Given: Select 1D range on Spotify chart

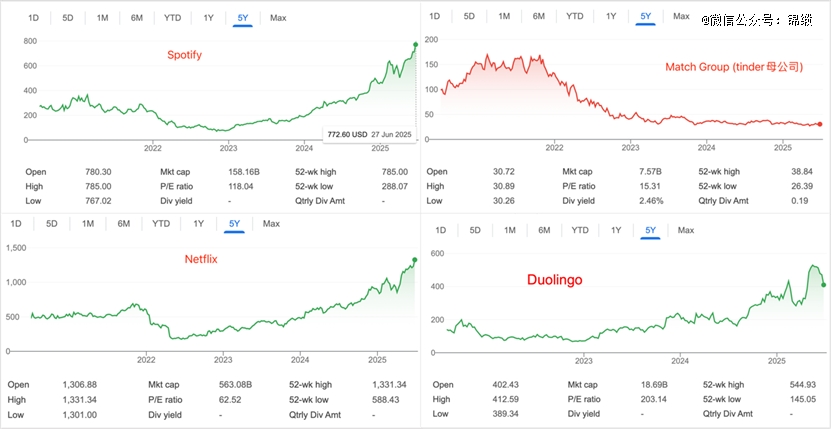Looking at the screenshot, I should [x=33, y=18].
